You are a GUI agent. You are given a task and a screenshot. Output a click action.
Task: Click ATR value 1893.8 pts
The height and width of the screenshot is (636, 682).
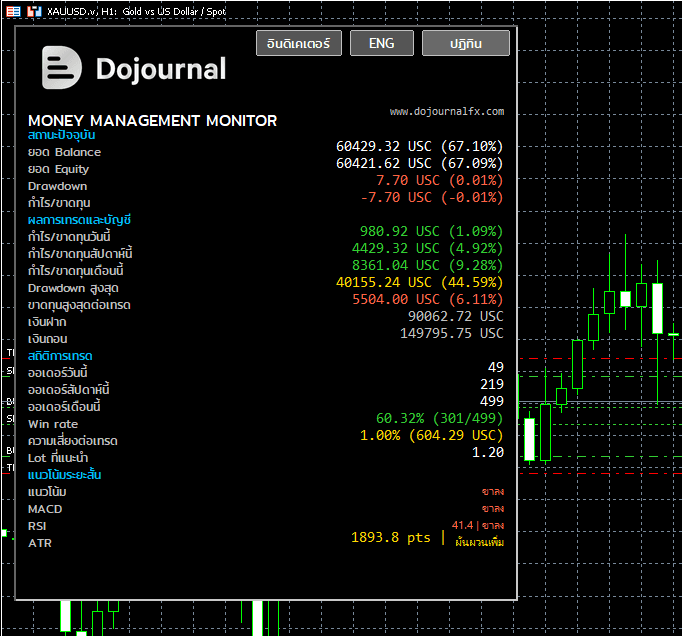pos(391,538)
